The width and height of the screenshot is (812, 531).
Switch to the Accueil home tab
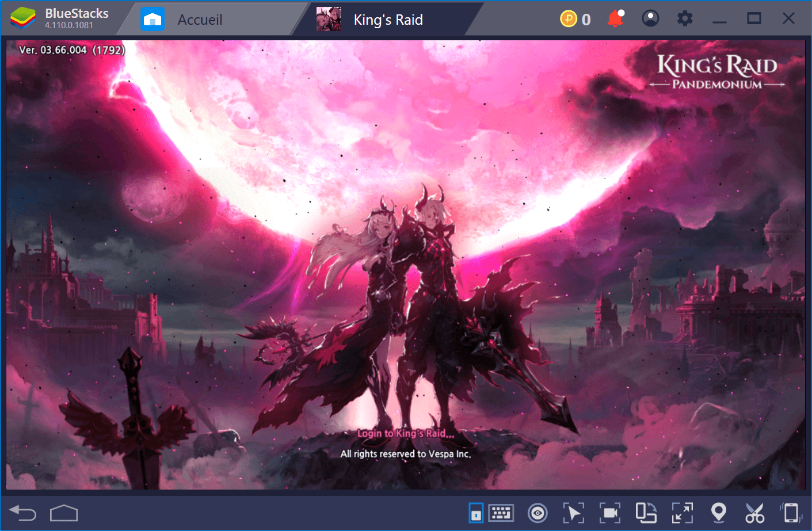coord(211,19)
